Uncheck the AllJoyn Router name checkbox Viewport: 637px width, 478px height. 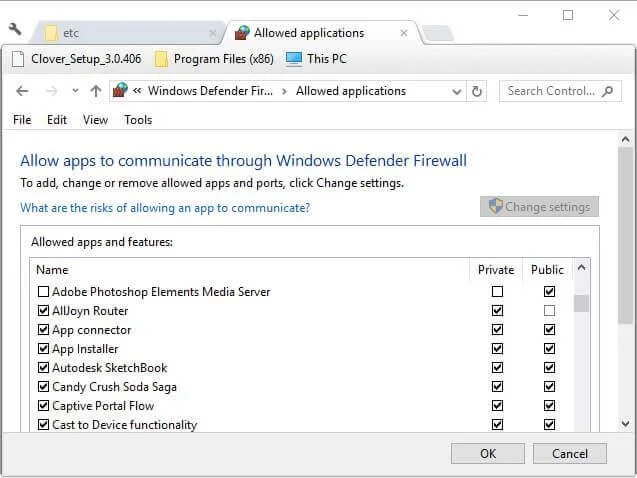pyautogui.click(x=43, y=311)
